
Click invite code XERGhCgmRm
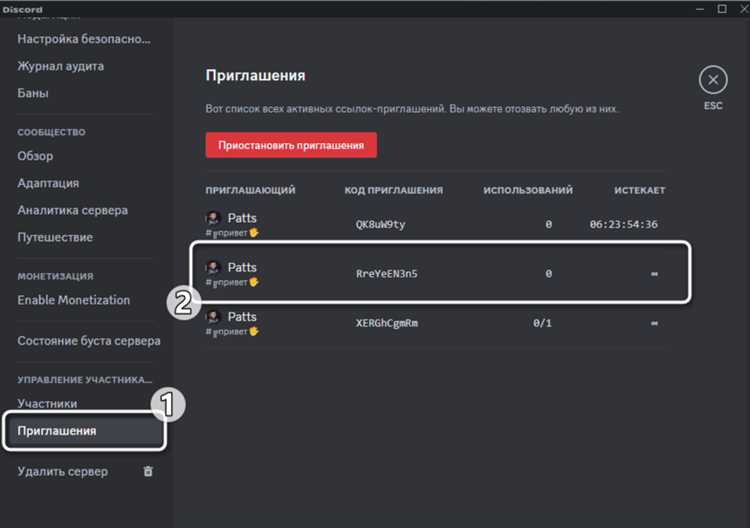tap(386, 323)
